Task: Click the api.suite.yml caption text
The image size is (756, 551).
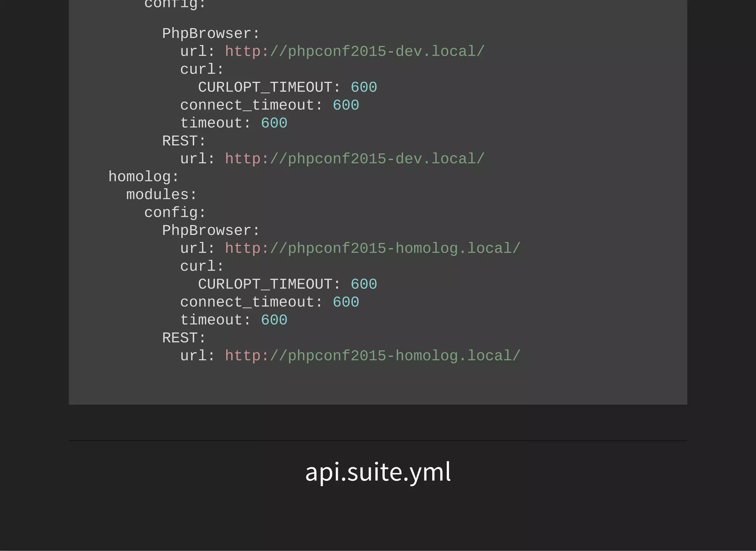Action: [x=378, y=472]
